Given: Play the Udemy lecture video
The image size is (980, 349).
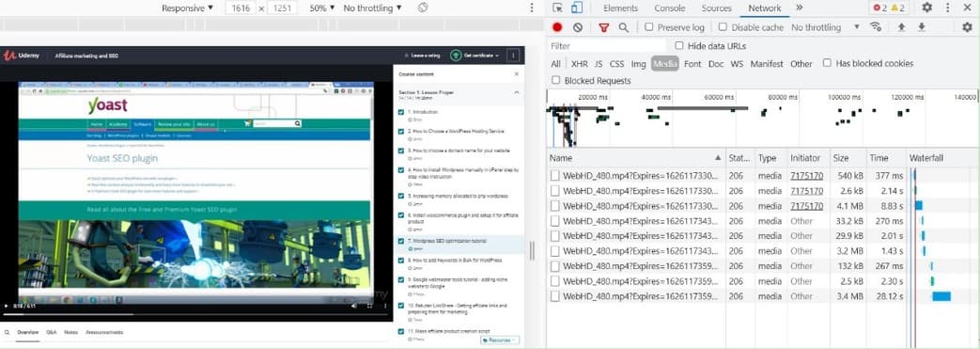Looking at the screenshot, I should point(7,306).
